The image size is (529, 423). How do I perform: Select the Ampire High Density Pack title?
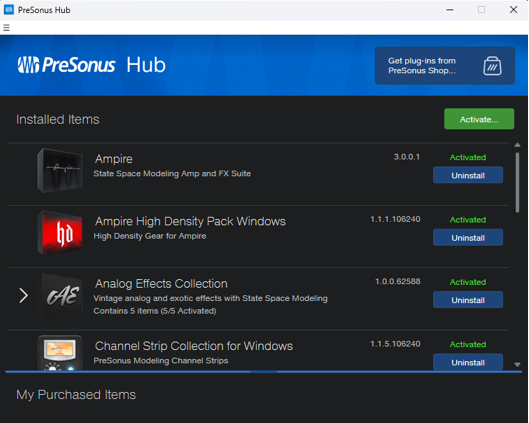point(190,221)
